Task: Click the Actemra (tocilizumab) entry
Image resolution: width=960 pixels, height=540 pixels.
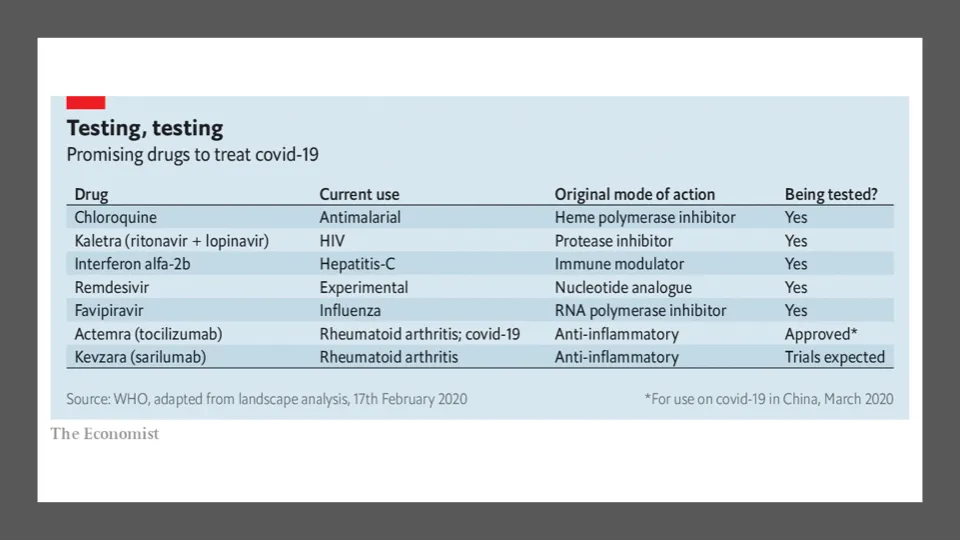Action: click(148, 334)
